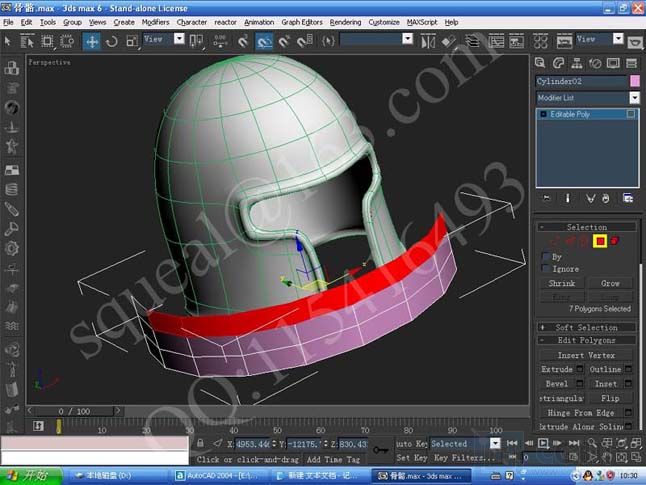Click the time slider 0 / 100
The width and height of the screenshot is (646, 485).
tap(74, 411)
